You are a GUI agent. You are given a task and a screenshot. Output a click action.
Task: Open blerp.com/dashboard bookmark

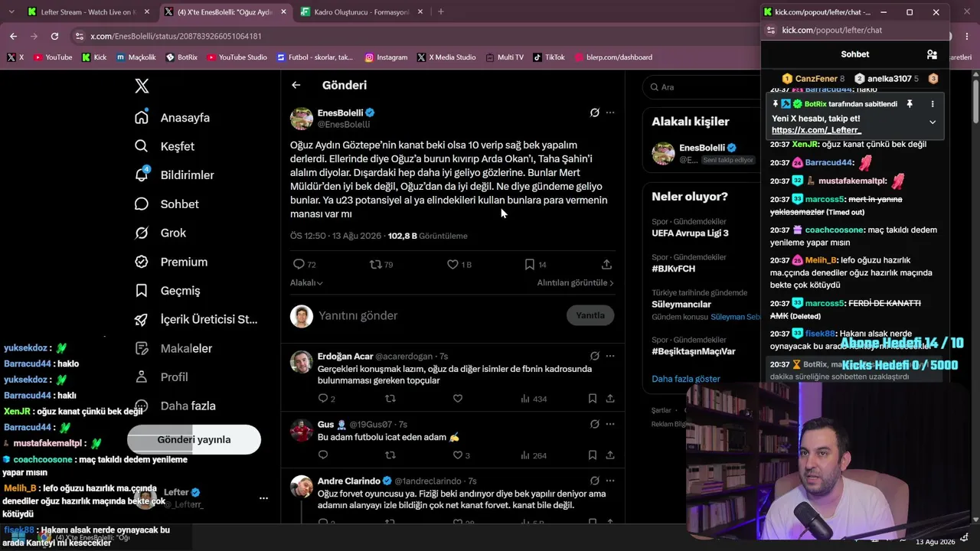point(613,57)
